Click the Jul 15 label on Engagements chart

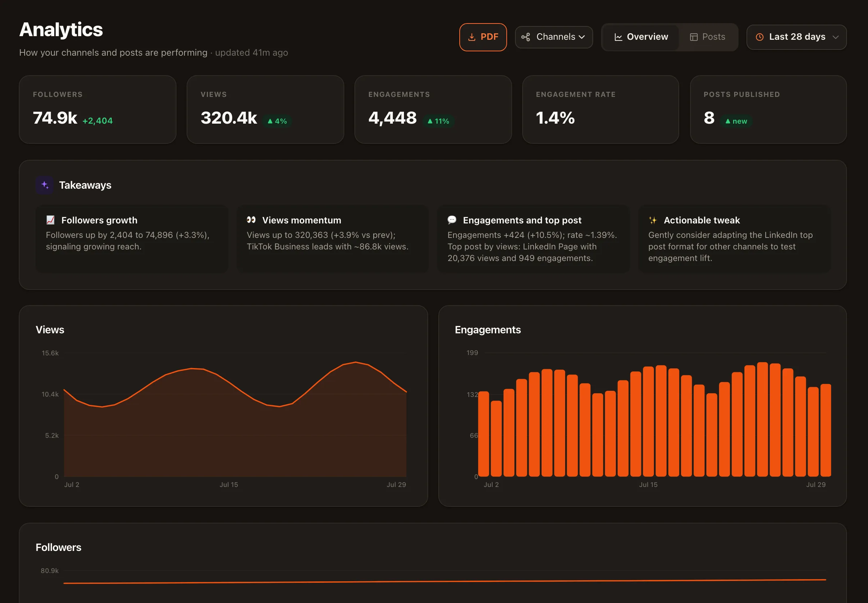[648, 484]
